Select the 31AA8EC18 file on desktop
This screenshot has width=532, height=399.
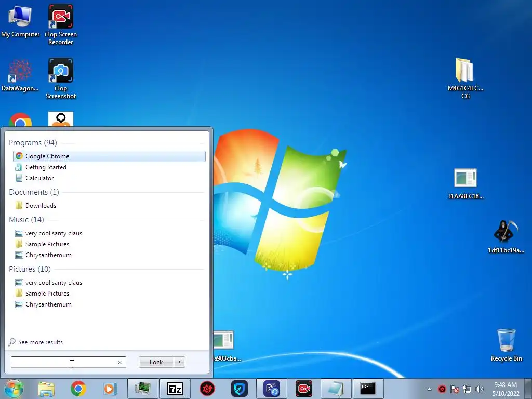pos(465,183)
